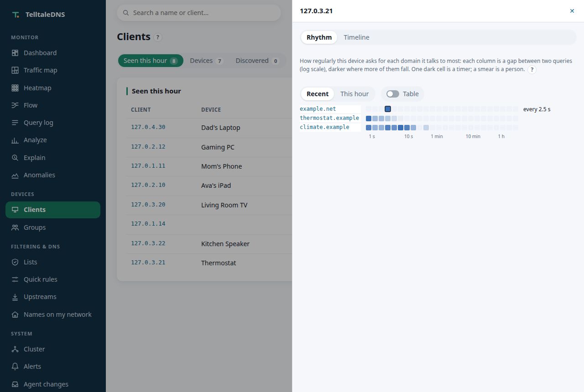Screen dimensions: 584x392
Task: Open the thermostat.example domain link
Action: [x=329, y=118]
